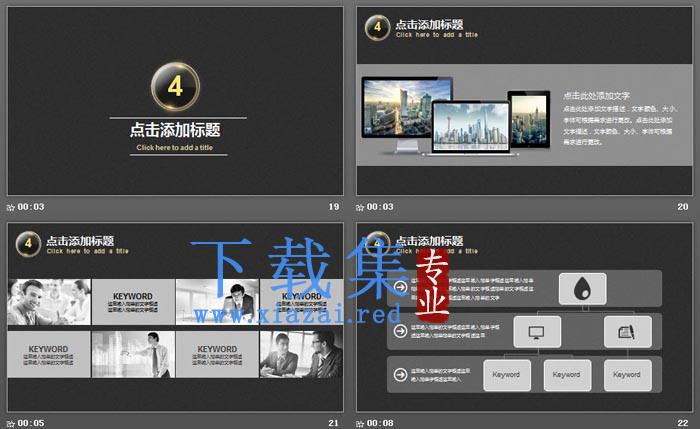Click the monitor icon box on slide 22

[537, 332]
